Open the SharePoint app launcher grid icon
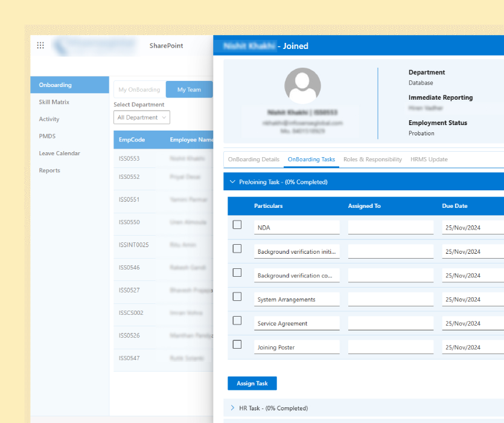This screenshot has width=504, height=423. click(40, 45)
